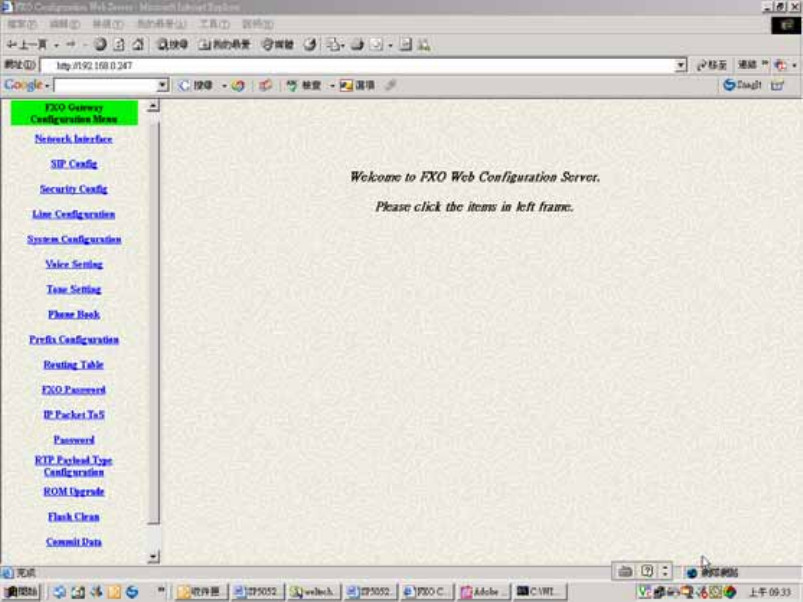803x602 pixels.
Task: Click the left frame scrollbar up arrow
Action: (x=153, y=106)
